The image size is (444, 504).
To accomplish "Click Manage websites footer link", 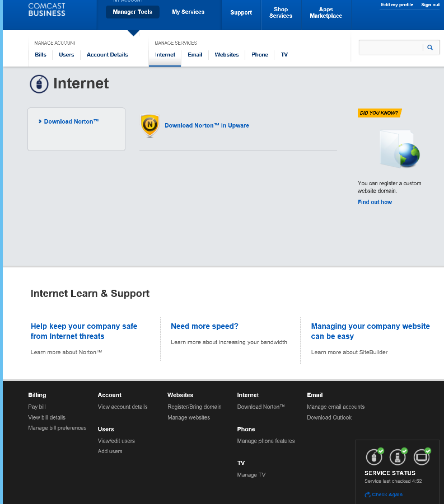I will click(189, 417).
